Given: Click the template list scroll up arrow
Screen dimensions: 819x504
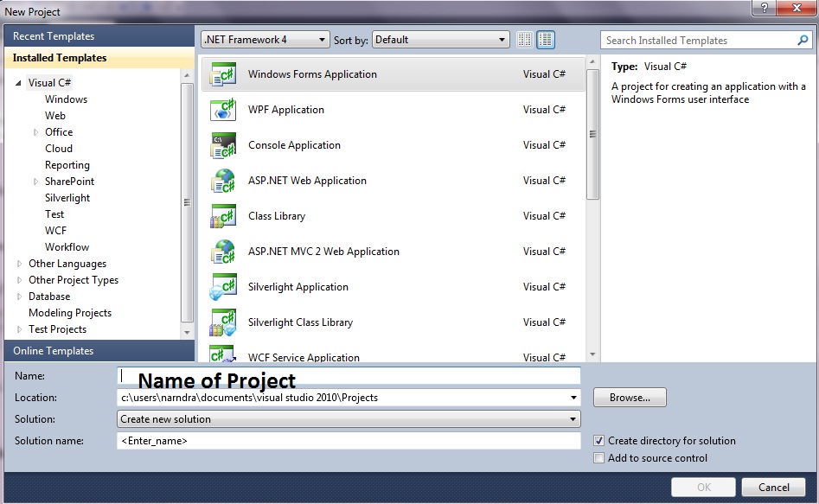Looking at the screenshot, I should pyautogui.click(x=592, y=62).
